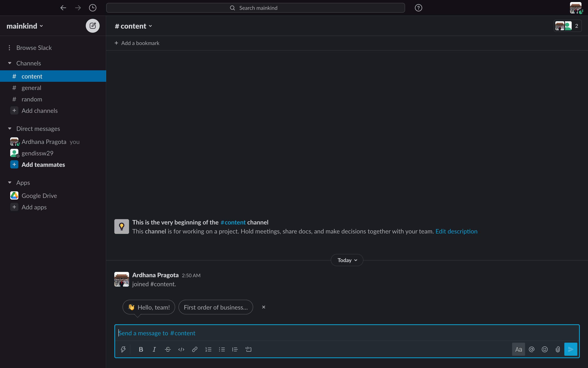This screenshot has height=368, width=588.
Task: Click the 2:50 AM message timestamp
Action: click(x=191, y=275)
